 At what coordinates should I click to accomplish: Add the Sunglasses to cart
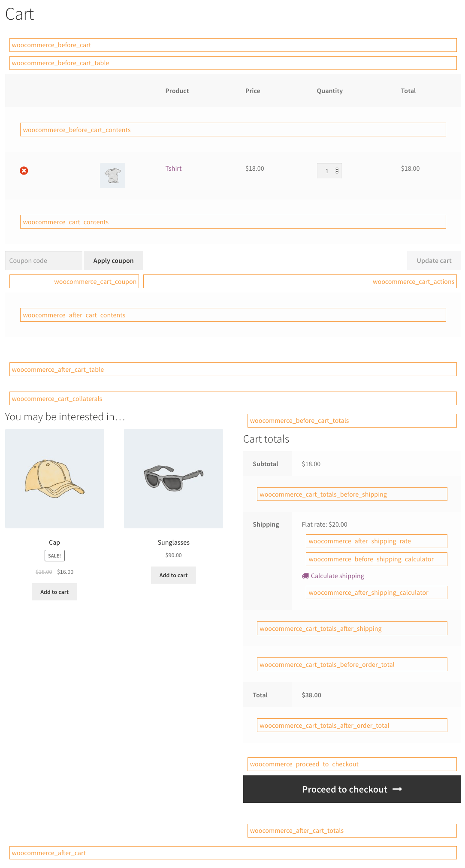[173, 575]
